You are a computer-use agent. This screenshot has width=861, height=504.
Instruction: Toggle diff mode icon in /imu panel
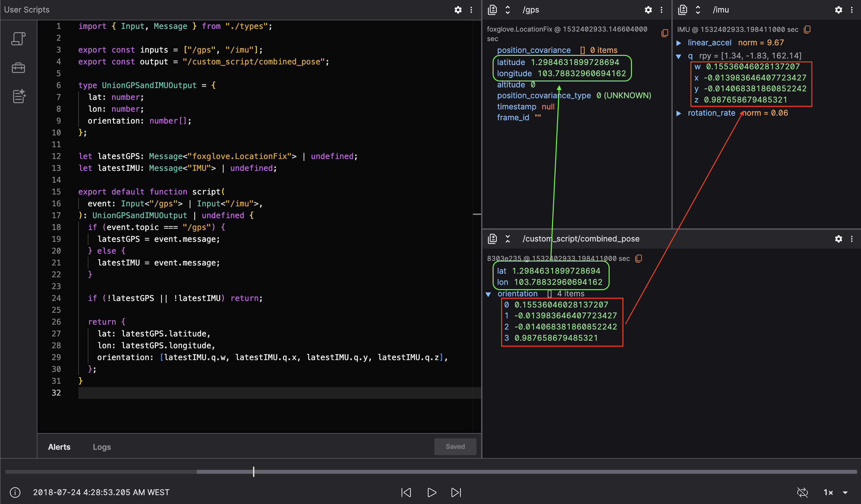point(683,10)
